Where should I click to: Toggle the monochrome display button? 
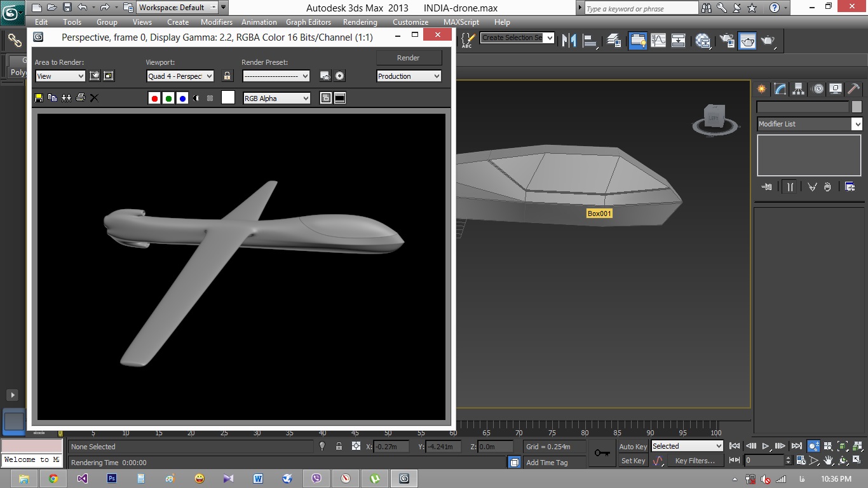point(210,98)
